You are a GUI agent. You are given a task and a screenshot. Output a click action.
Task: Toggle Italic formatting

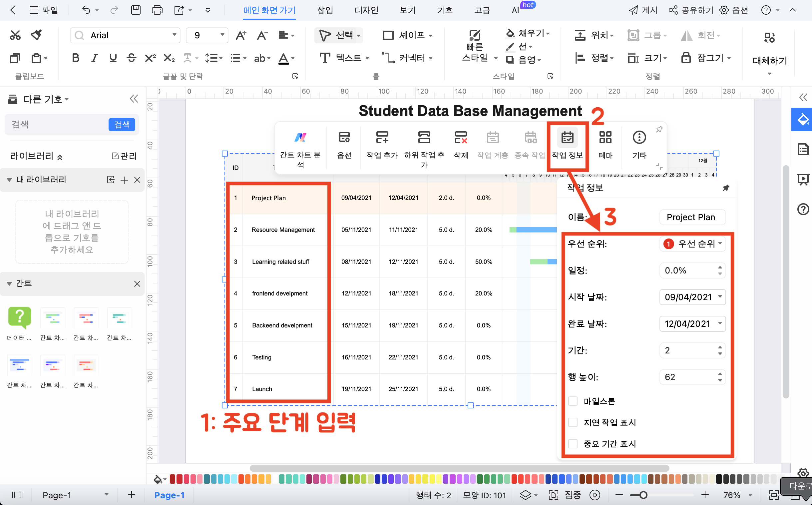95,58
